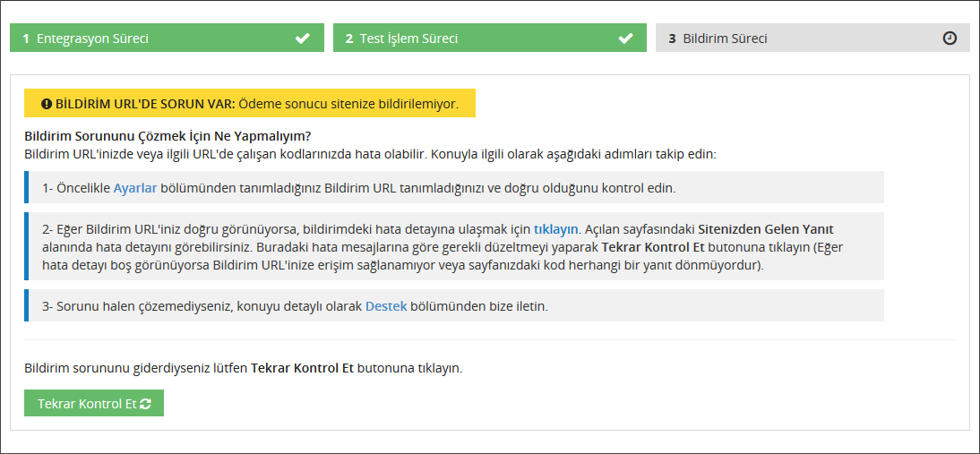Open step 1 Entegrasyon Süreci tab
Screen dimensions: 980x454
click(x=167, y=38)
